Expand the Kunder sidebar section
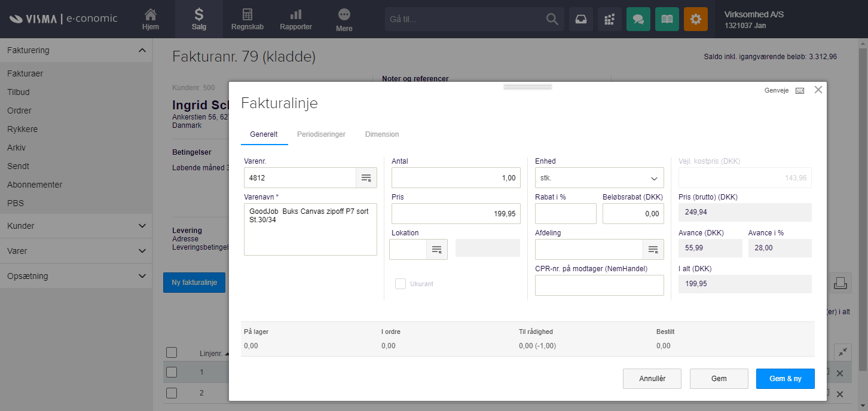 coord(76,226)
